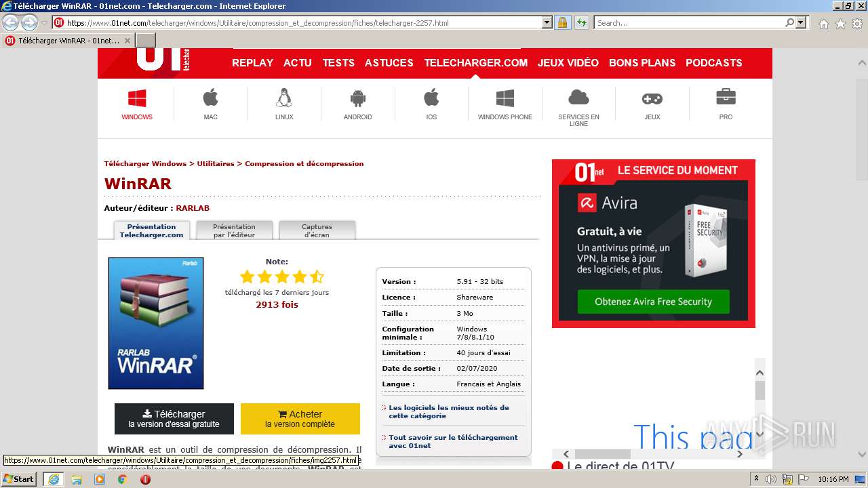Expand the address bar URL dropdown
The width and height of the screenshot is (868, 488).
[547, 22]
